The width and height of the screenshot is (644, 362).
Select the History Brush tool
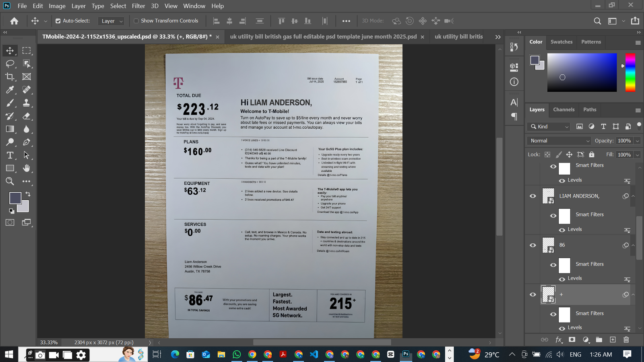(x=10, y=116)
